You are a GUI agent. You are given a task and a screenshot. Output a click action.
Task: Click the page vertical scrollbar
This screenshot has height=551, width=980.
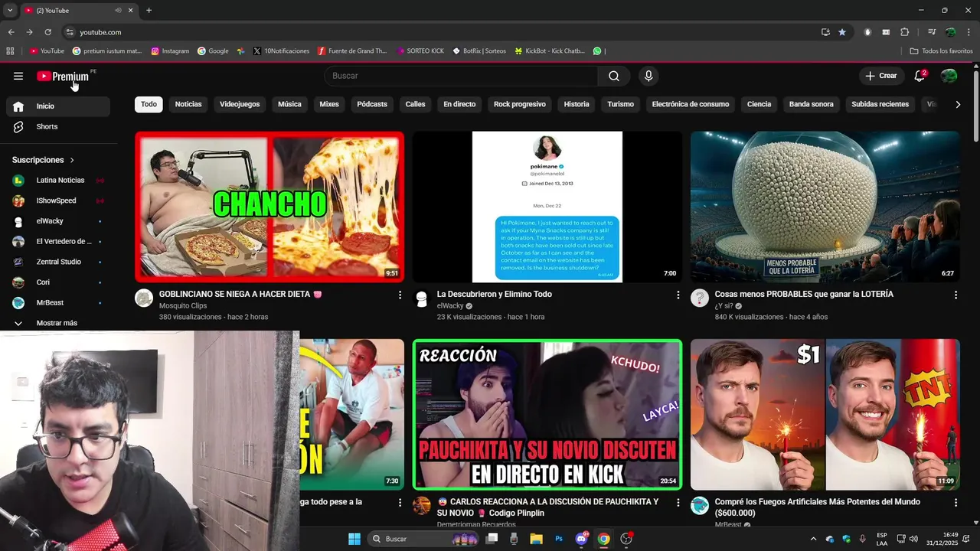(x=976, y=107)
